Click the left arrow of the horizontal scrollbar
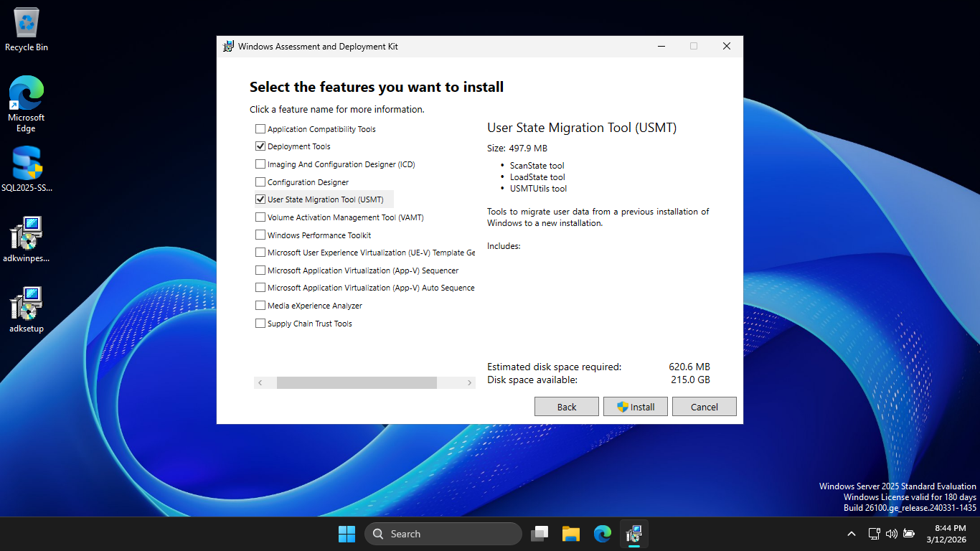980x551 pixels. [260, 383]
